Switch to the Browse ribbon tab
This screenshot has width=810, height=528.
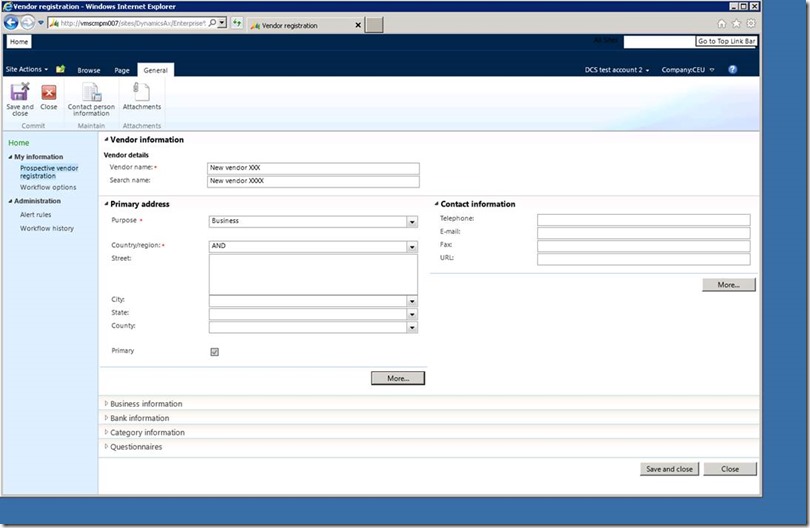89,70
